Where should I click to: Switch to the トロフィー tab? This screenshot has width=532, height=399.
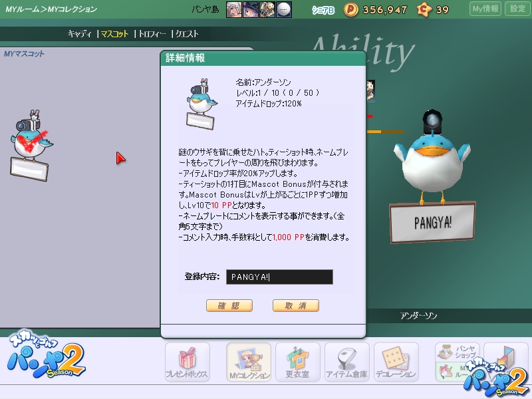(x=152, y=34)
